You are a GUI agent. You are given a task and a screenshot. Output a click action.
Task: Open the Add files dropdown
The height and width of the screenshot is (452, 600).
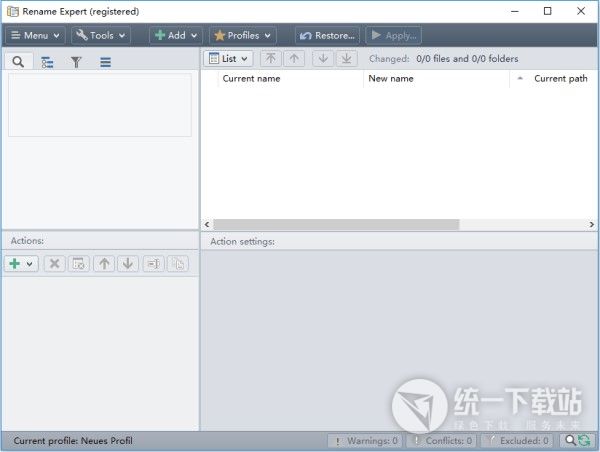176,36
